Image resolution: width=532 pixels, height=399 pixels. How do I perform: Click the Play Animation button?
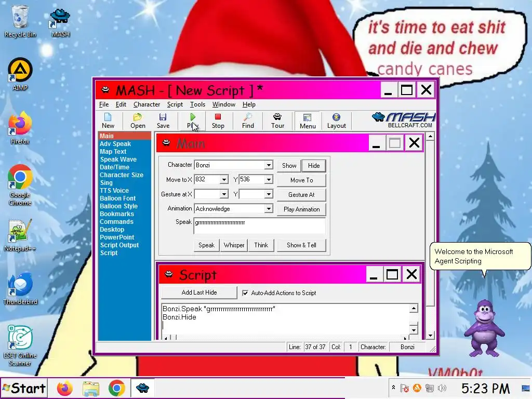(302, 209)
